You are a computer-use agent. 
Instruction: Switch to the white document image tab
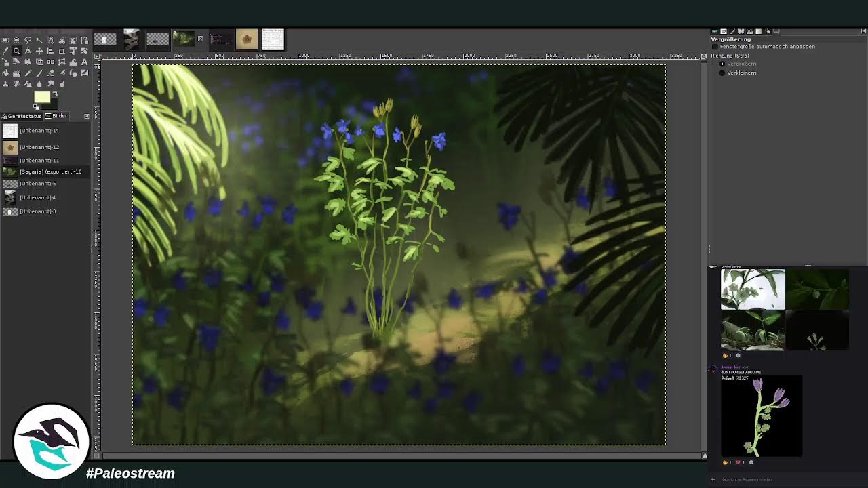(x=273, y=39)
